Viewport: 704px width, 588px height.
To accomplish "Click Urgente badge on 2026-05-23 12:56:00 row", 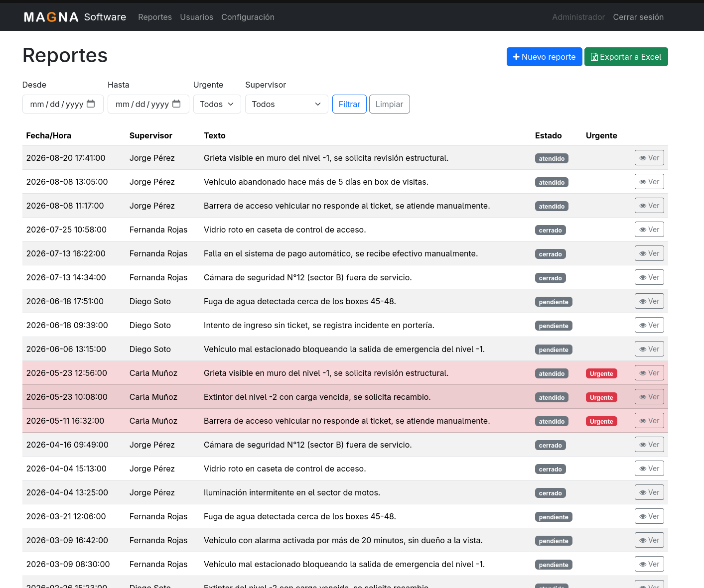I will point(601,373).
